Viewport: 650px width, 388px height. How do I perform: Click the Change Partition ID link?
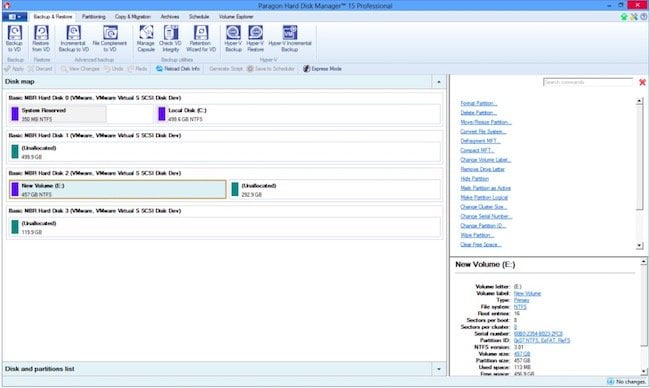tap(483, 226)
